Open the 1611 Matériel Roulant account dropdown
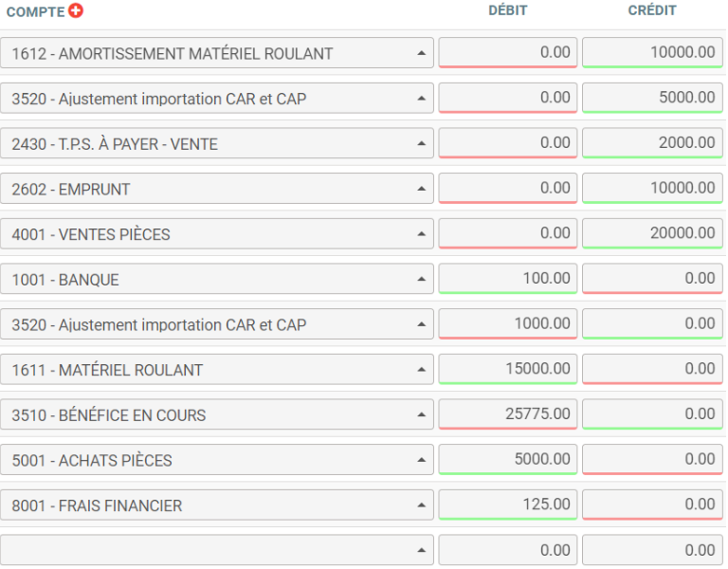The height and width of the screenshot is (569, 728). pyautogui.click(x=217, y=370)
